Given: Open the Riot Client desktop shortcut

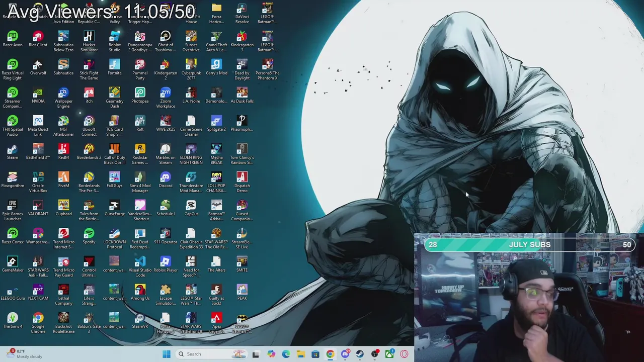Looking at the screenshot, I should click(x=38, y=39).
